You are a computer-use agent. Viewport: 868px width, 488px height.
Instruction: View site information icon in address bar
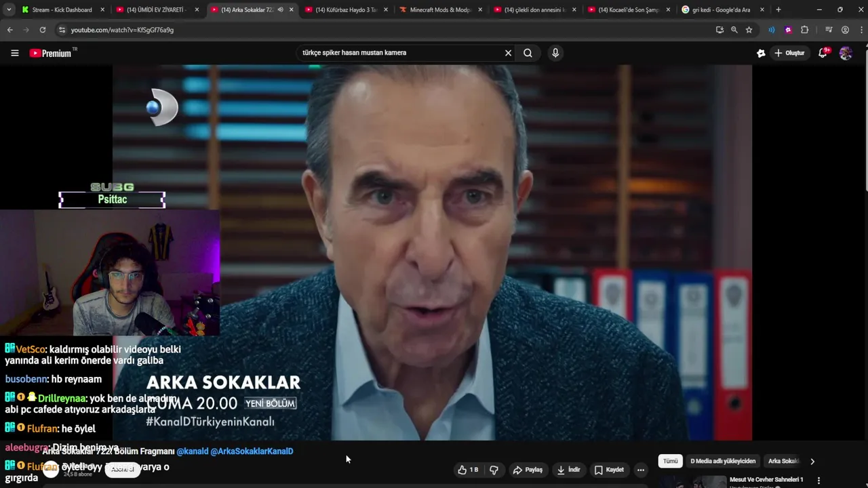(62, 30)
